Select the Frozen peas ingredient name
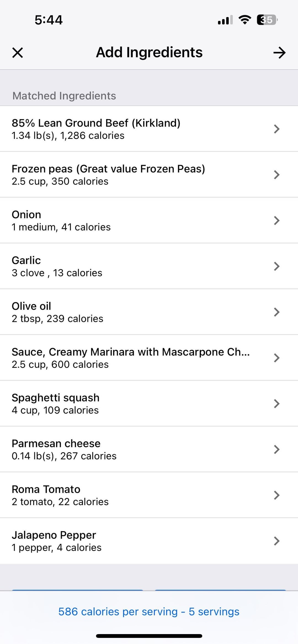Screen dimensions: 298x644 click(x=108, y=169)
